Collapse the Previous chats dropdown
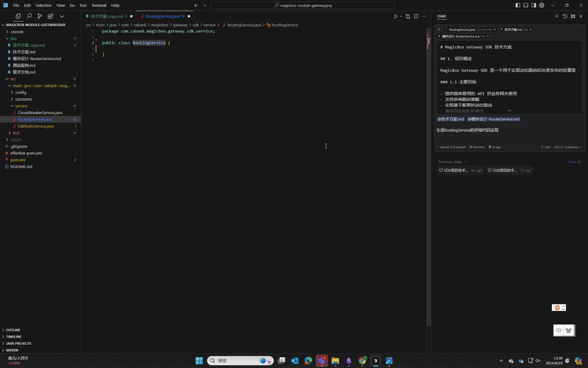Screen dimensions: 588x368 pos(452,162)
